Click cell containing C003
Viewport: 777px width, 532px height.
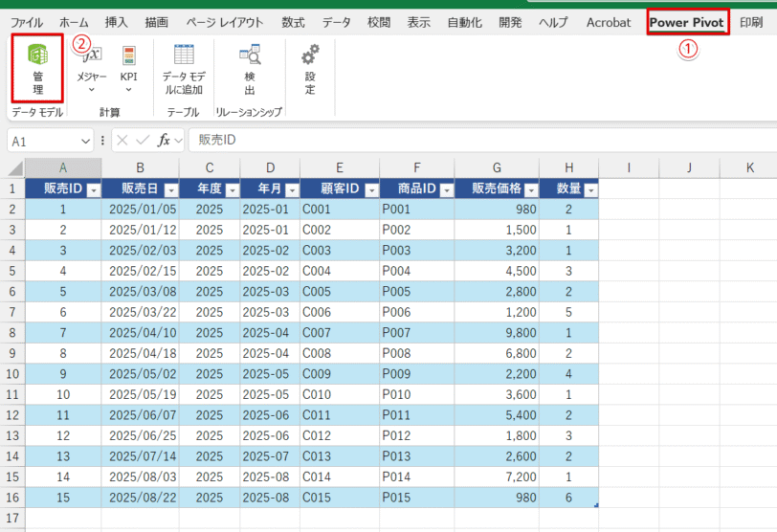tap(340, 250)
